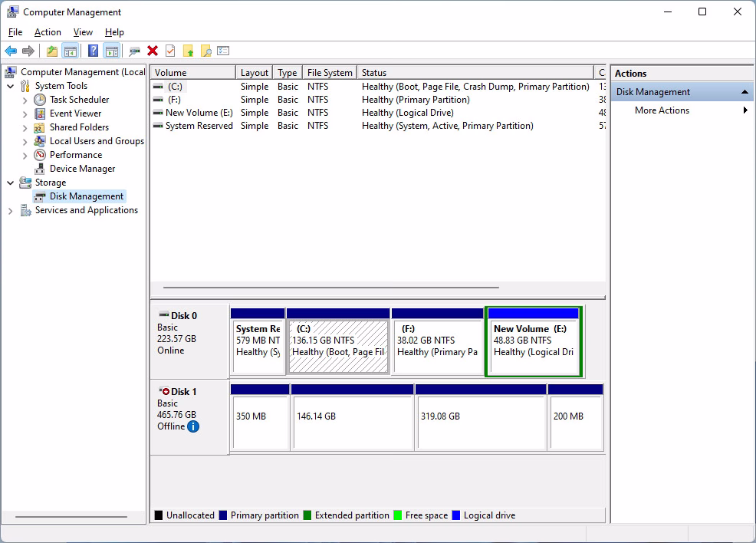Viewport: 756px width, 543px height.
Task: Click the Disk 1 disk name label
Action: pyautogui.click(x=184, y=392)
